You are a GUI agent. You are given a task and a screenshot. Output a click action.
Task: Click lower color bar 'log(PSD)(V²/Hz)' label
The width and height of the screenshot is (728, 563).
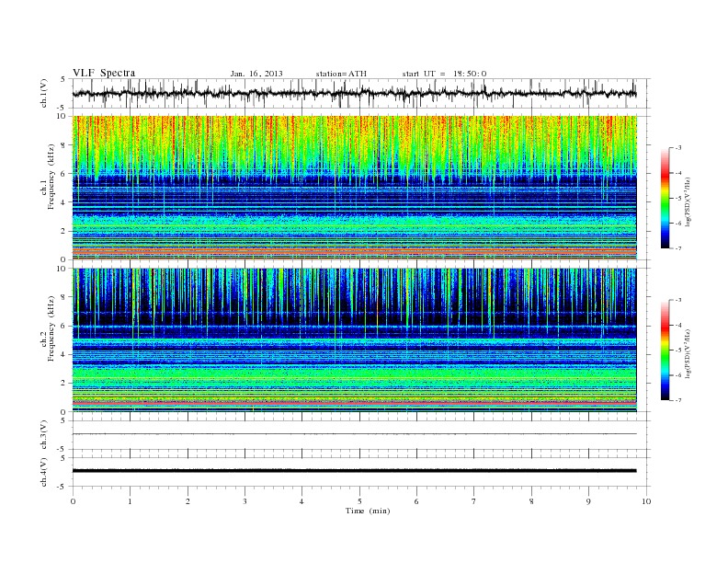(x=688, y=353)
